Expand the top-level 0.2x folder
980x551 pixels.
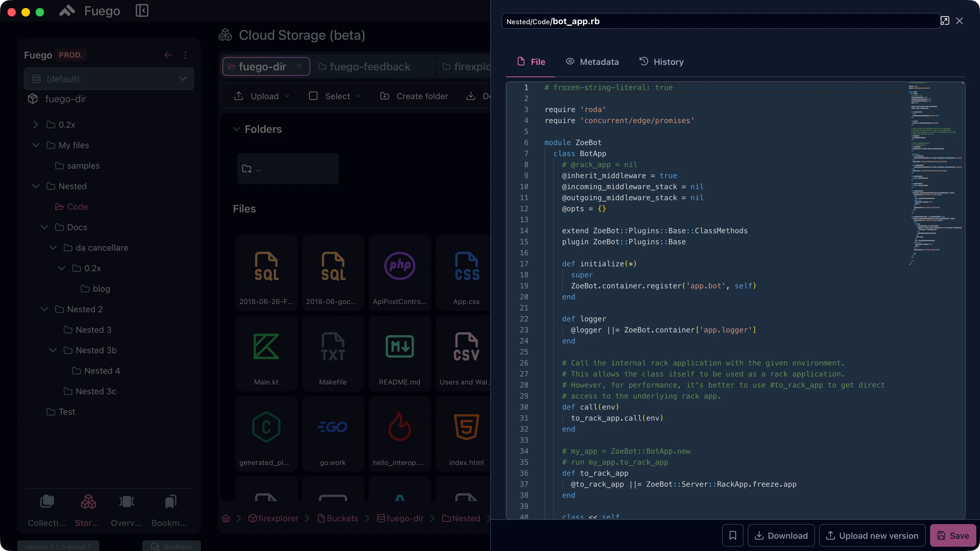(x=36, y=125)
